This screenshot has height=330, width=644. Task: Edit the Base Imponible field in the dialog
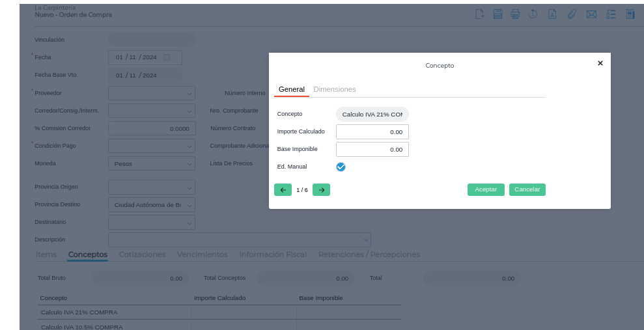click(372, 150)
